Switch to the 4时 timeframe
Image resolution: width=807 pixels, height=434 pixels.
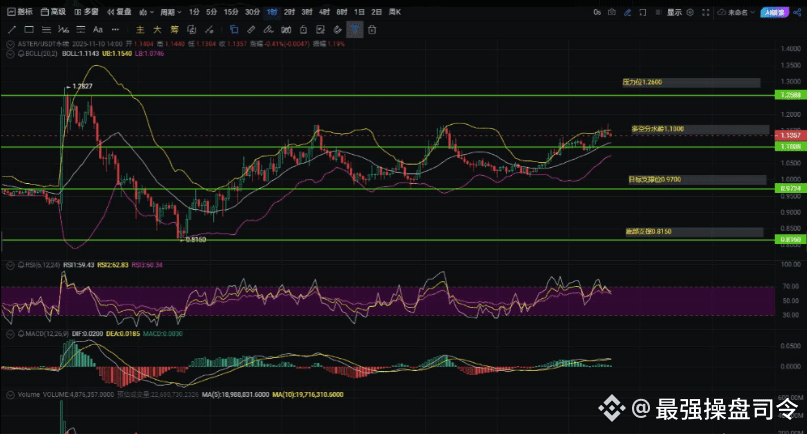pyautogui.click(x=323, y=12)
